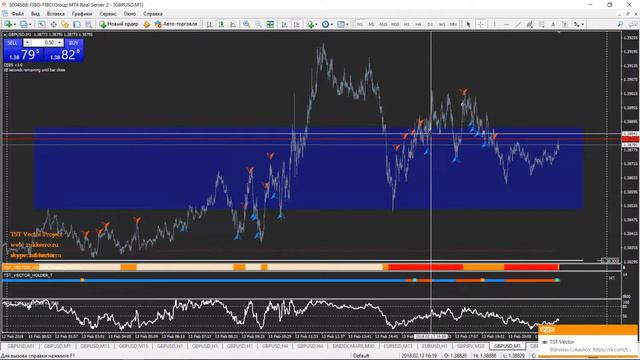Select the H4 timeframe button

[x=418, y=24]
